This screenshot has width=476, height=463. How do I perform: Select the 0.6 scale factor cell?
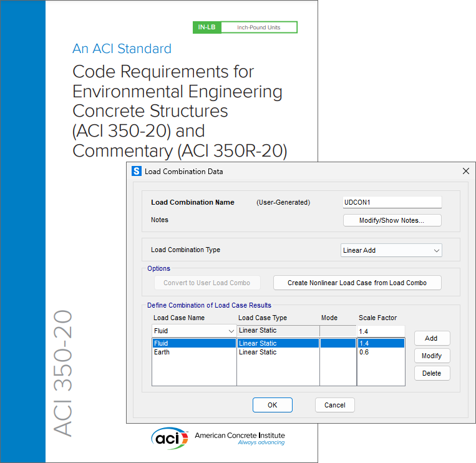(381, 353)
